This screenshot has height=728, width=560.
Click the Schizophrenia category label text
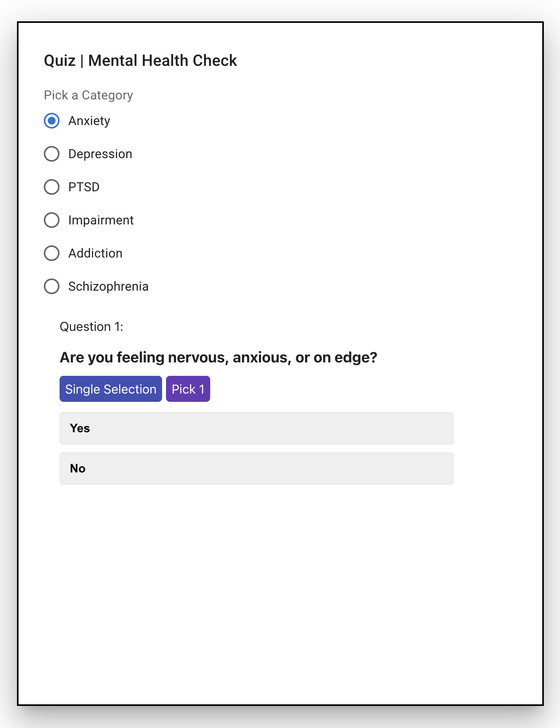point(108,286)
